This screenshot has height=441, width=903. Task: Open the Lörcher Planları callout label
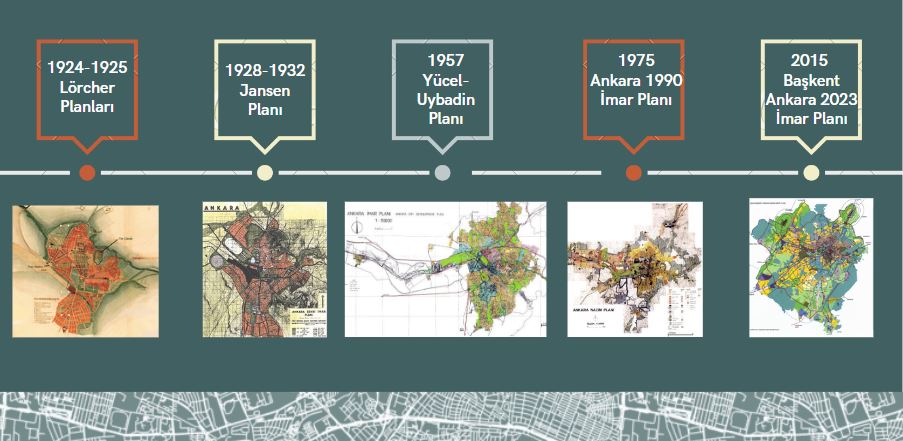87,88
